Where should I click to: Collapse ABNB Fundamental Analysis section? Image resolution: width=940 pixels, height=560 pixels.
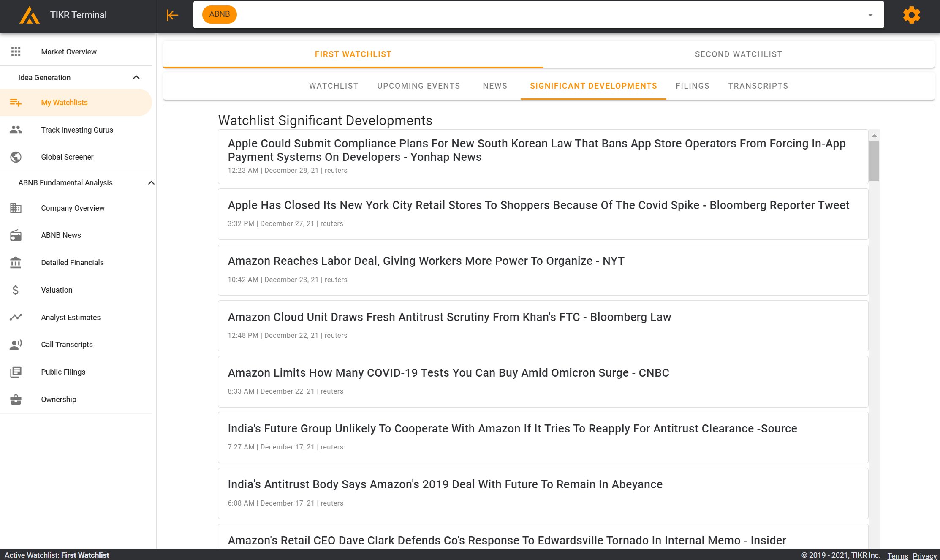point(151,183)
